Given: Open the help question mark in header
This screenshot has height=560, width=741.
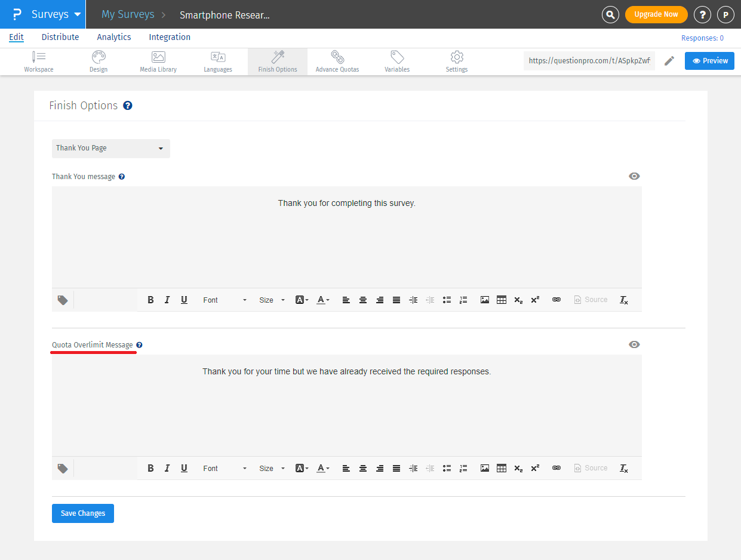Looking at the screenshot, I should click(702, 14).
